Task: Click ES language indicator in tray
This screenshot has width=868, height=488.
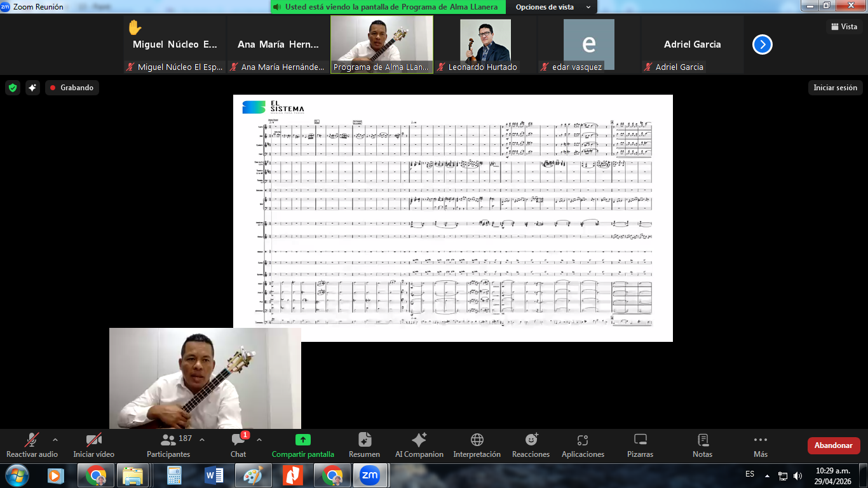Action: click(x=750, y=475)
